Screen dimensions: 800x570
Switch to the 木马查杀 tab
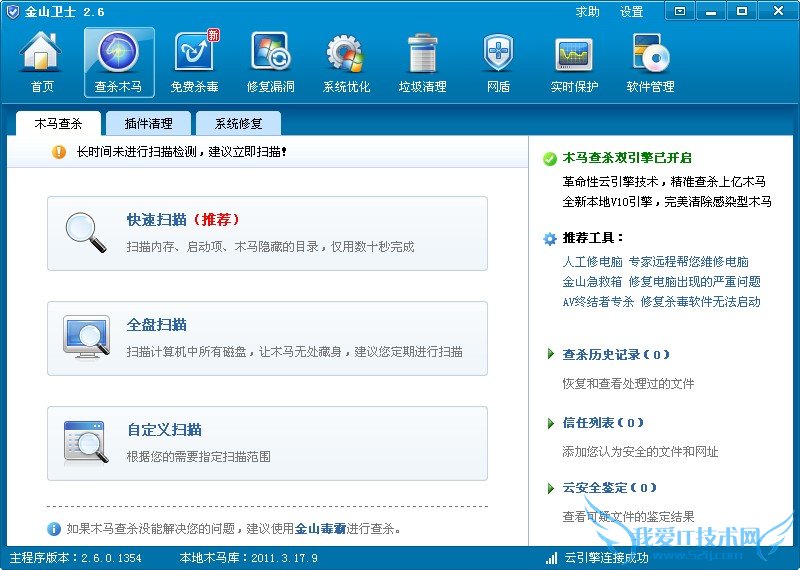[58, 123]
